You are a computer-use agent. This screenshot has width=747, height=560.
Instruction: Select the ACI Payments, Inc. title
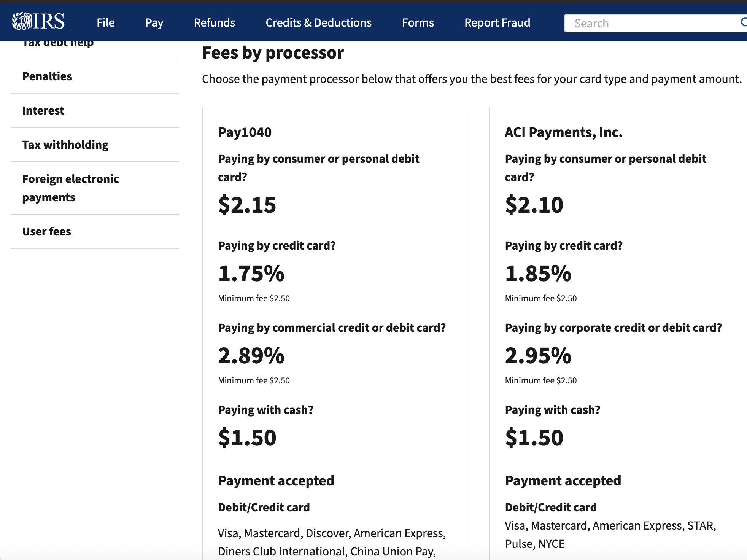click(564, 132)
